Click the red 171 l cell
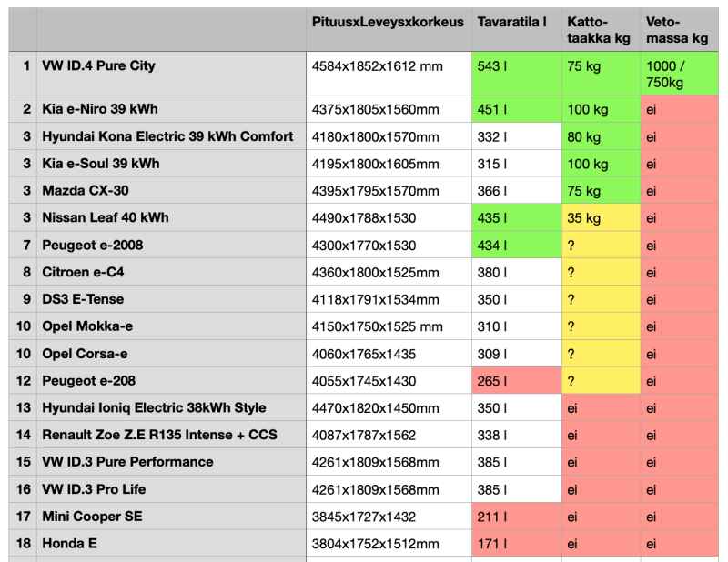Screen dimensions: 728x562 pyautogui.click(x=516, y=544)
